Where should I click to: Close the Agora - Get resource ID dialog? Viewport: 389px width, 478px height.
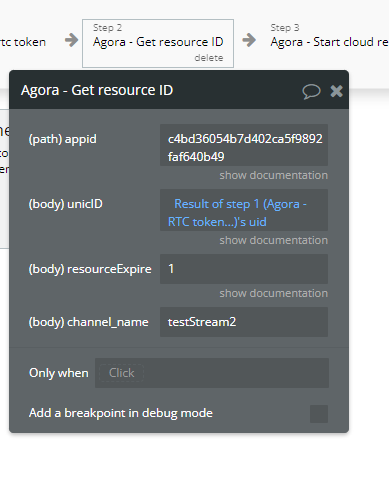(x=336, y=91)
